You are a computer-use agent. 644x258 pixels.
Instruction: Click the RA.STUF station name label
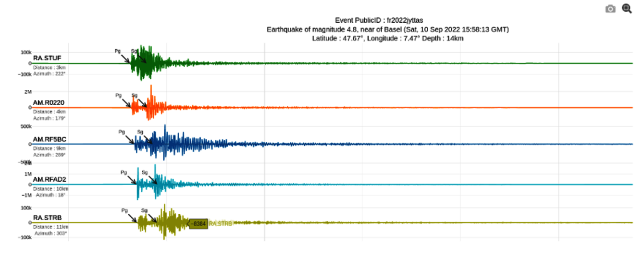47,58
